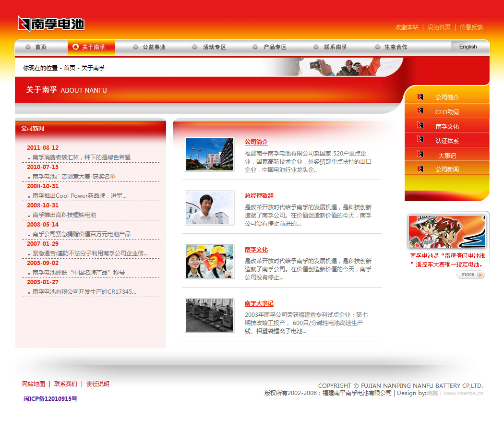Click the yellow-cap workers thumbnail
The image size is (504, 433).
pos(210,261)
